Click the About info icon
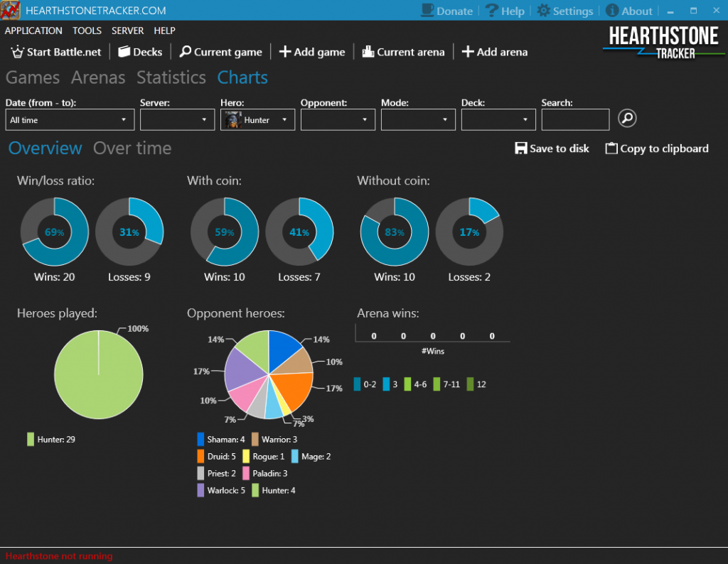The width and height of the screenshot is (728, 564). tap(612, 10)
